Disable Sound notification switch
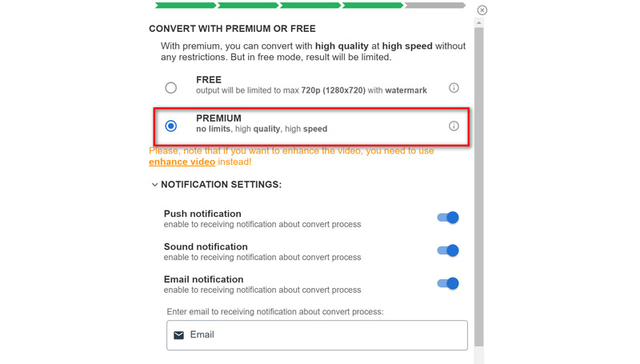640x364 pixels. [448, 250]
